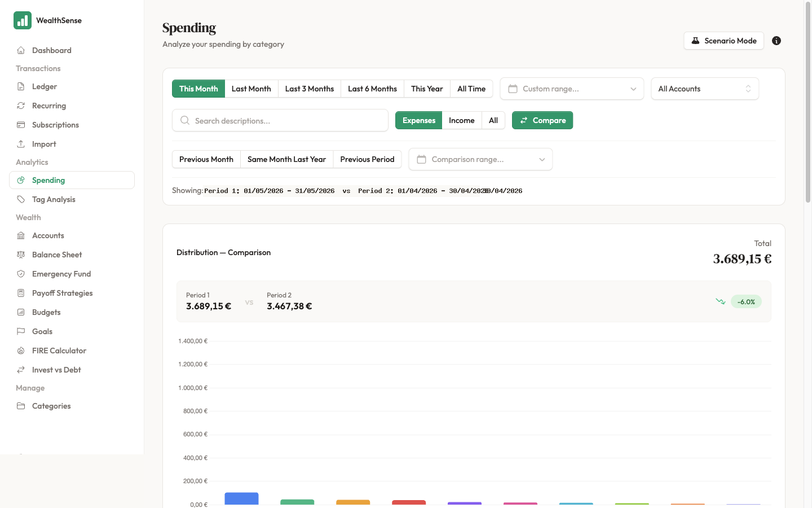Choose Previous Month comparison

206,159
